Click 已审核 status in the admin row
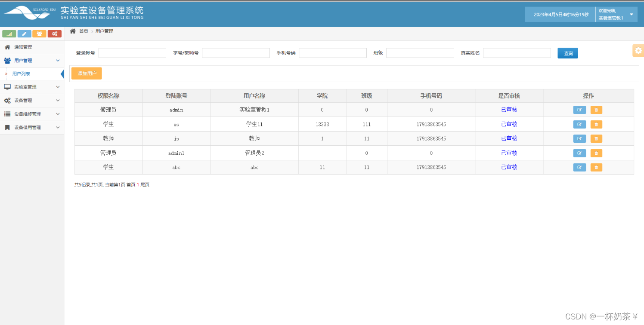 pyautogui.click(x=509, y=110)
